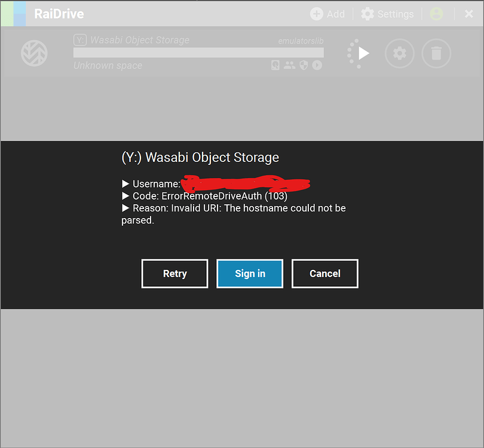Open the user account icon
484x448 pixels.
click(436, 14)
